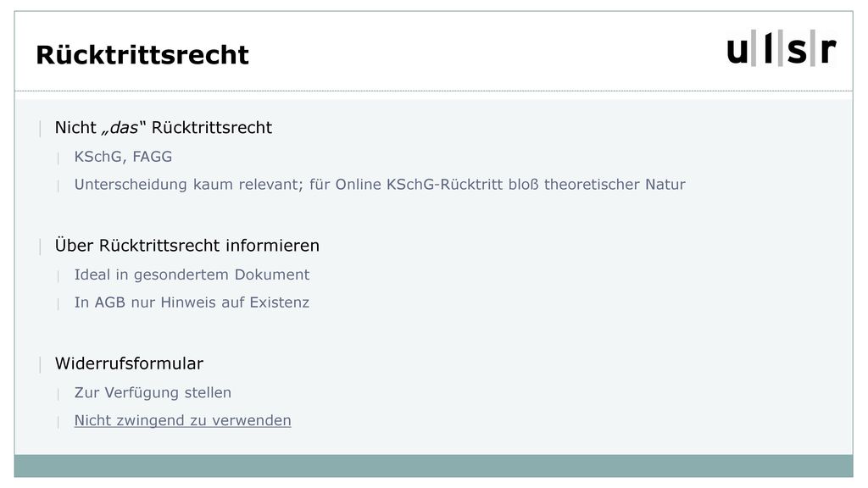Screen dimensions: 868x488
Task: Click the bullet Ideal in gesondertem Dokument
Action: click(192, 274)
